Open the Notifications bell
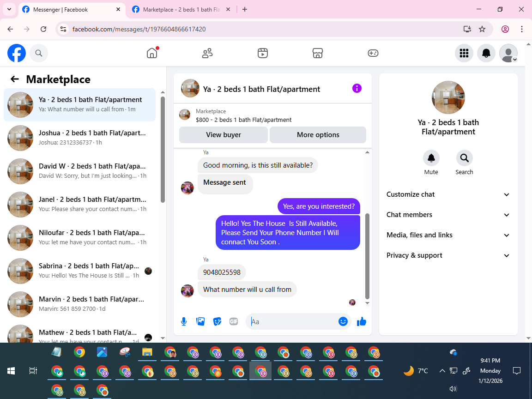This screenshot has height=399, width=532. 486,53
